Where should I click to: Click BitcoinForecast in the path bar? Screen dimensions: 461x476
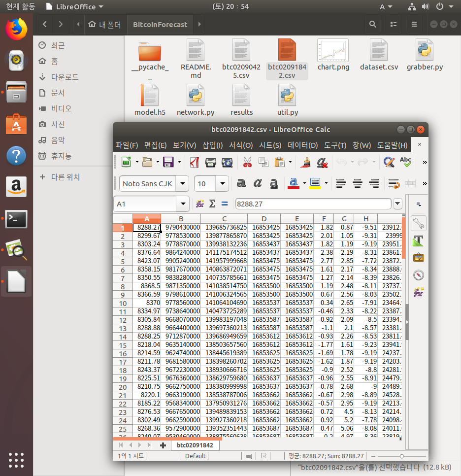coord(160,25)
